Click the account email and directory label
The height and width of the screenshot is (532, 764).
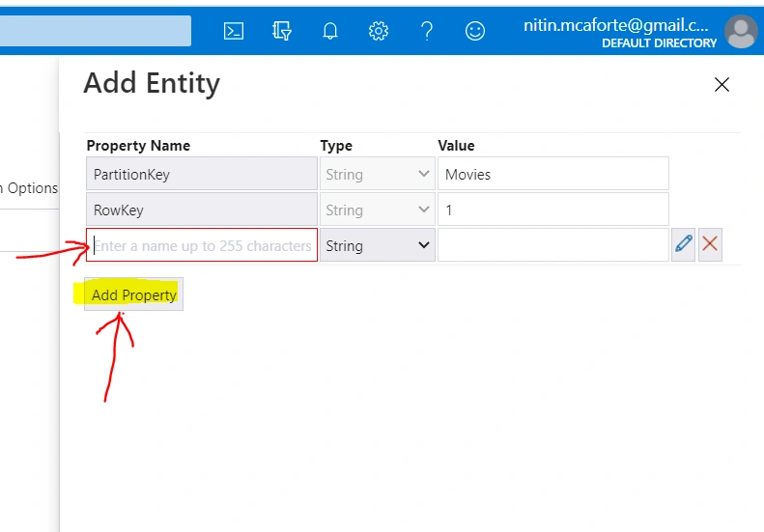(x=619, y=33)
